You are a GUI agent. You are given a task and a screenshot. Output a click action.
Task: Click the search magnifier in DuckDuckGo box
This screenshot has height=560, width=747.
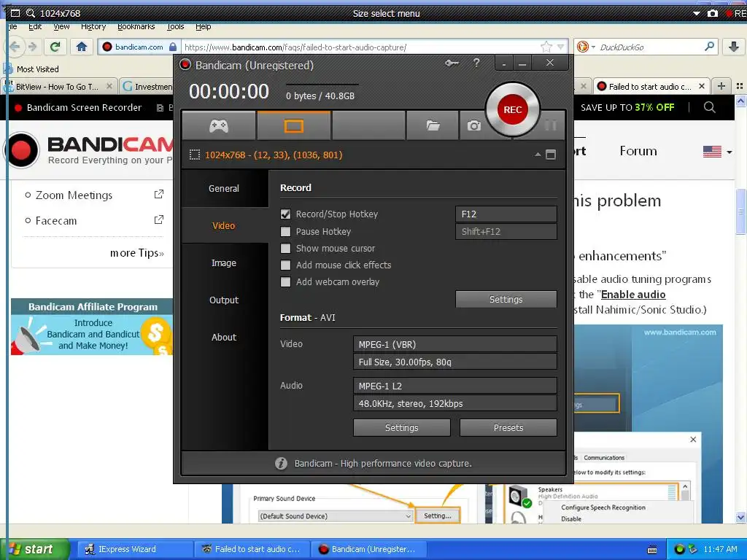click(709, 47)
